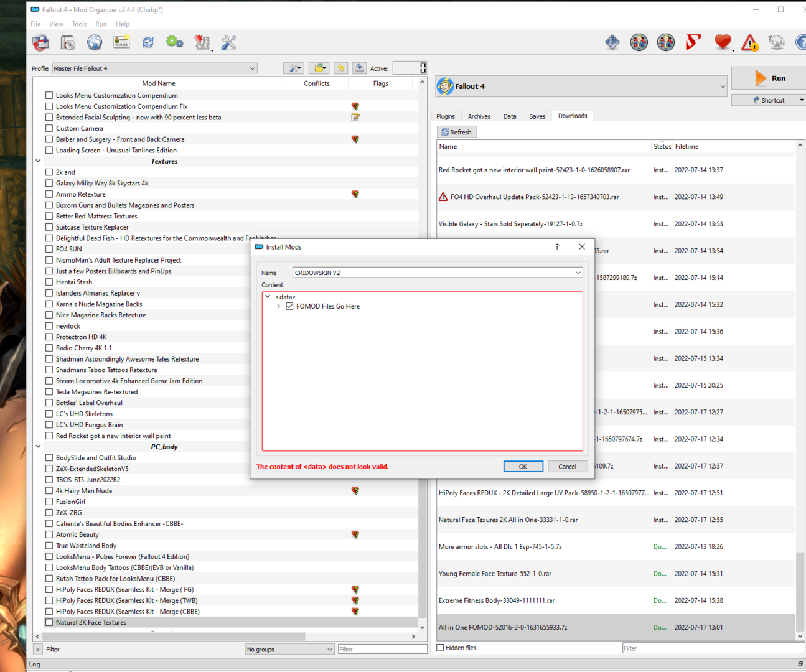This screenshot has width=806, height=672.
Task: Collapse the Textures separator
Action: 38,161
